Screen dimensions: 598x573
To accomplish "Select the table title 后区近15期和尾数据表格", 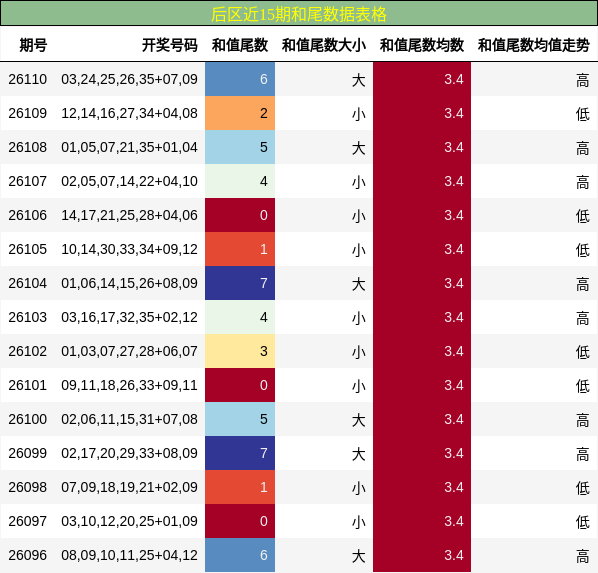I will click(x=299, y=14).
